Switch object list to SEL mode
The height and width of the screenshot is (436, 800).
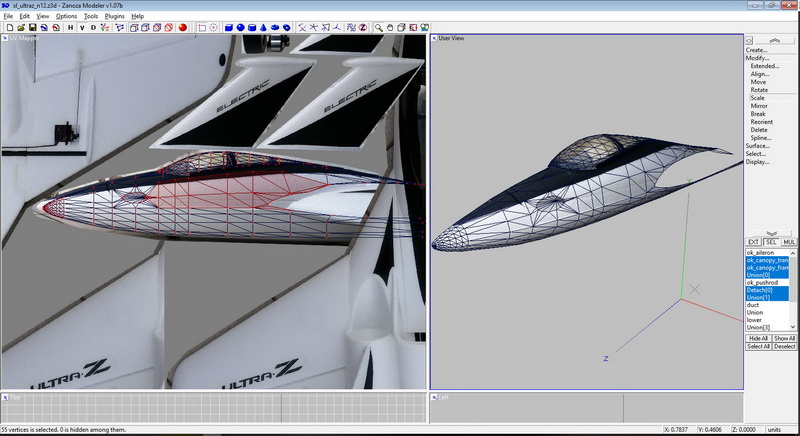click(771, 241)
